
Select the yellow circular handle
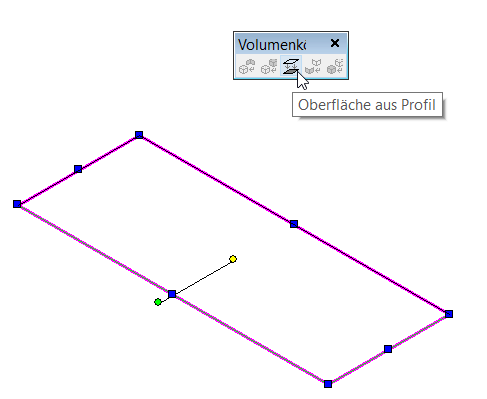click(233, 259)
